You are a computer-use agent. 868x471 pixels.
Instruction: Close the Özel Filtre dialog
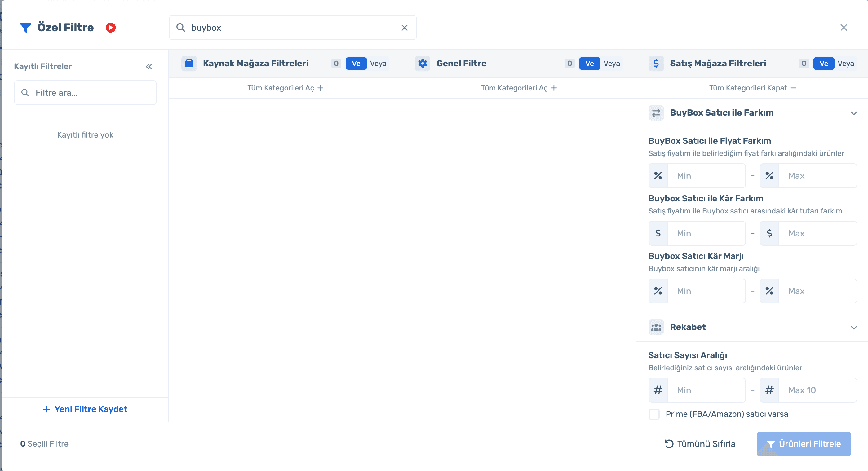coord(844,27)
